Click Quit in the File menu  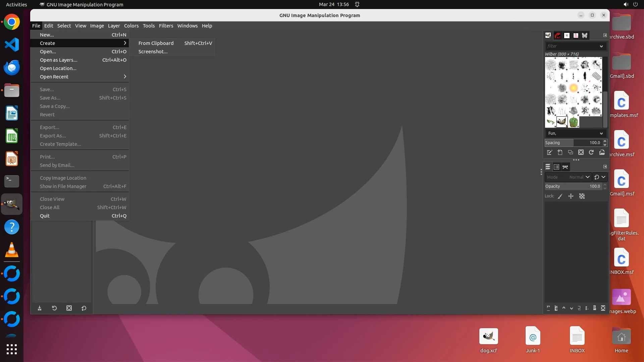click(x=45, y=216)
